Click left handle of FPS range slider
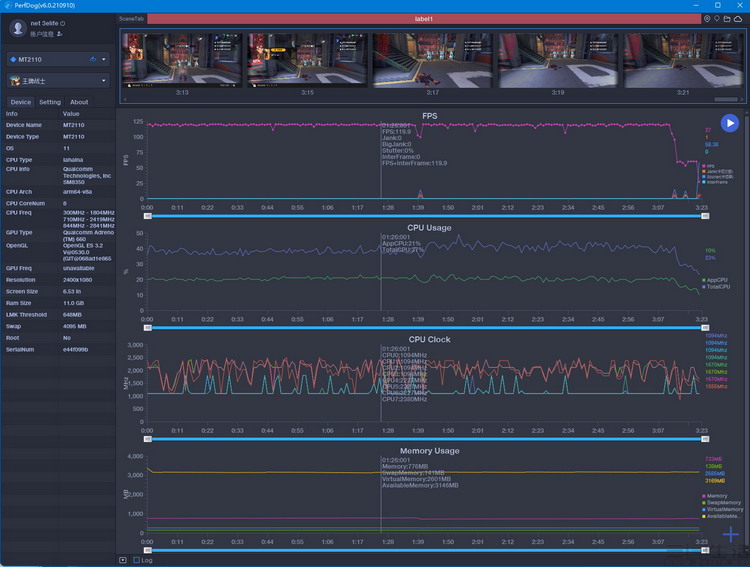 (148, 216)
